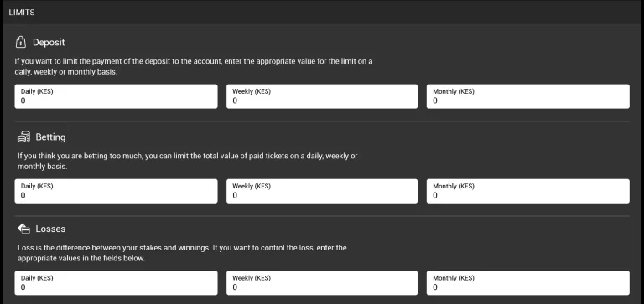Viewport: 644px width, 304px height.
Task: Activate the Losses Weekly (KES) field
Action: (x=322, y=283)
